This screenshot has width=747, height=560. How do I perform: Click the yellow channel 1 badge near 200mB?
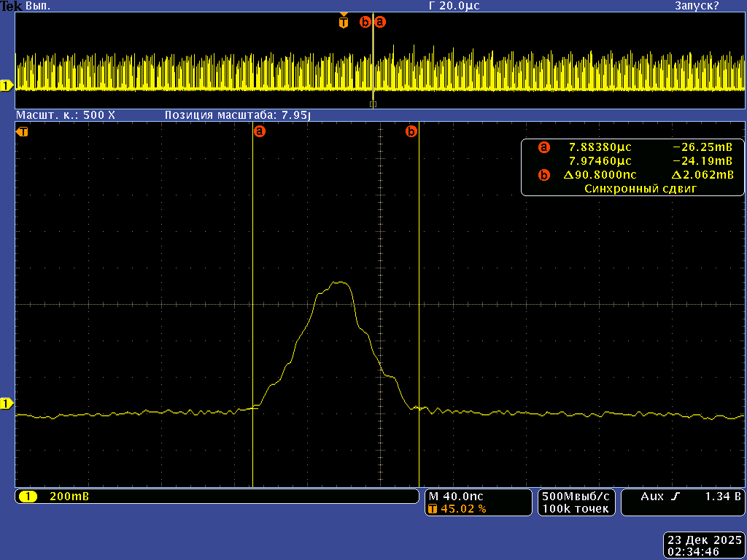(28, 497)
